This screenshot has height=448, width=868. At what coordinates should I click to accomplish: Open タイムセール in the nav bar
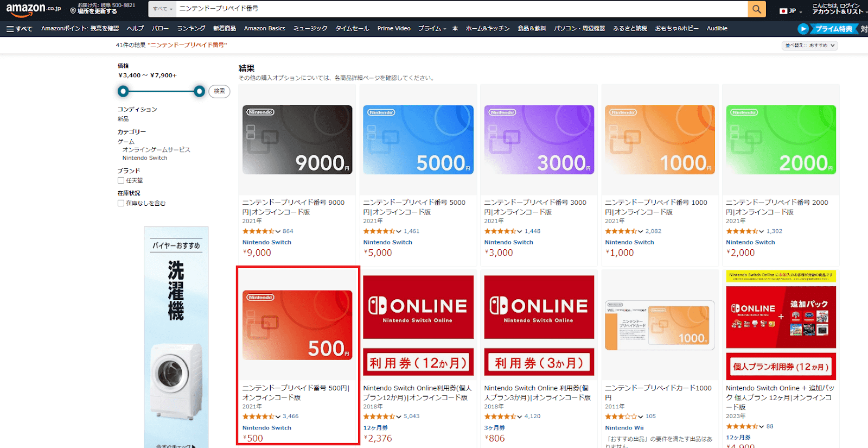pos(352,29)
